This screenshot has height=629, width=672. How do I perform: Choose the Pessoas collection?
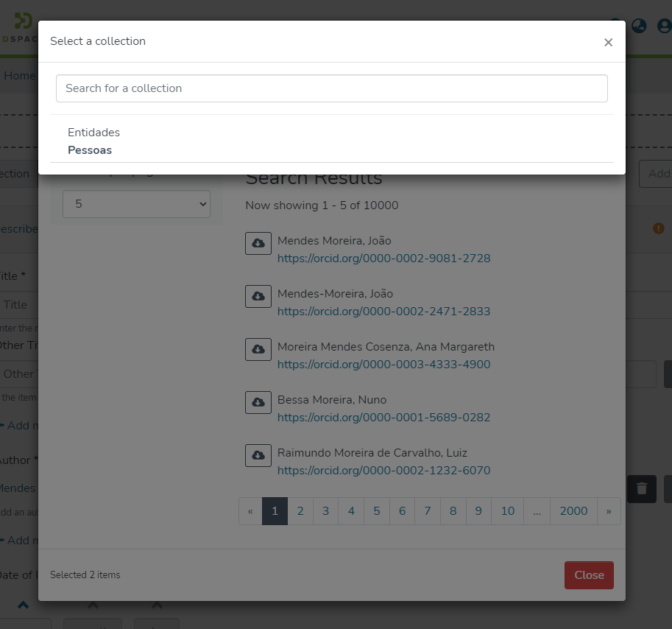click(90, 150)
